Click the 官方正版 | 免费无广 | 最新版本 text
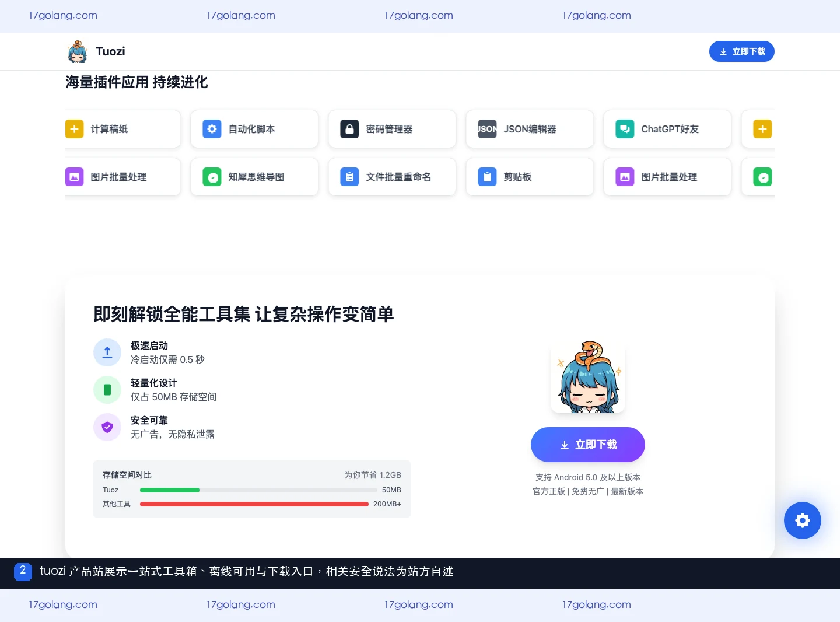 click(x=588, y=491)
